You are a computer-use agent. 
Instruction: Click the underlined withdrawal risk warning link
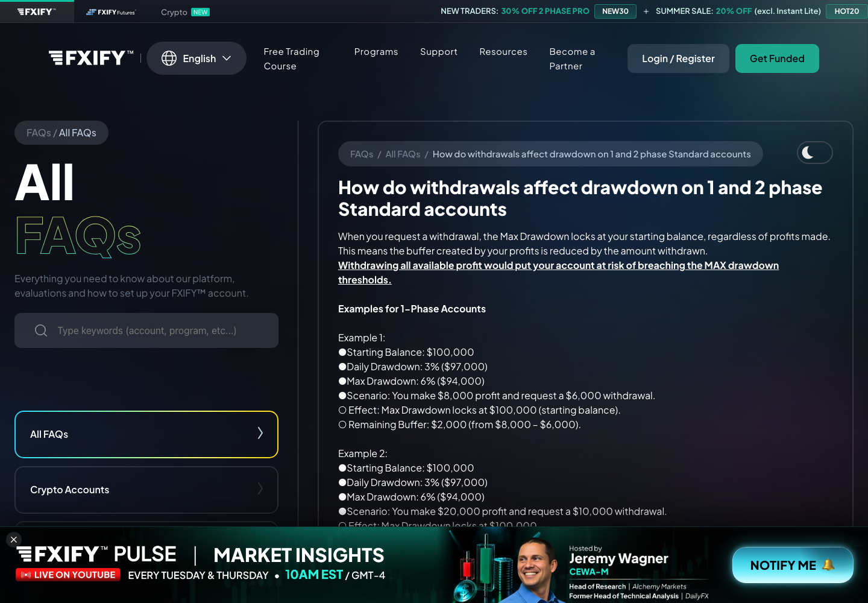point(558,273)
